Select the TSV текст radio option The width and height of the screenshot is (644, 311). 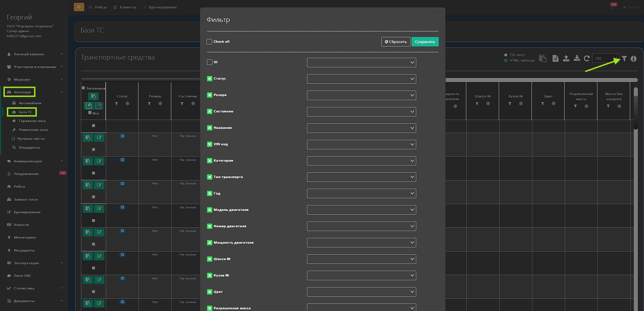click(x=506, y=55)
